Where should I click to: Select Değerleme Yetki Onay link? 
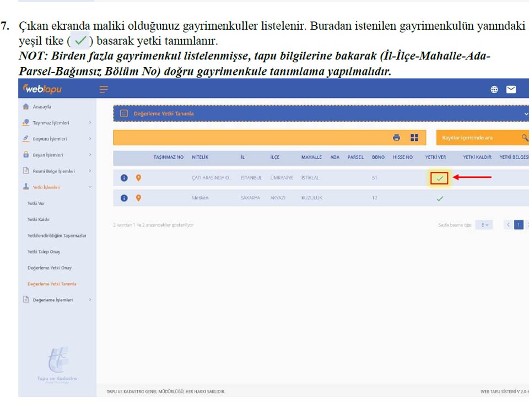pos(50,268)
